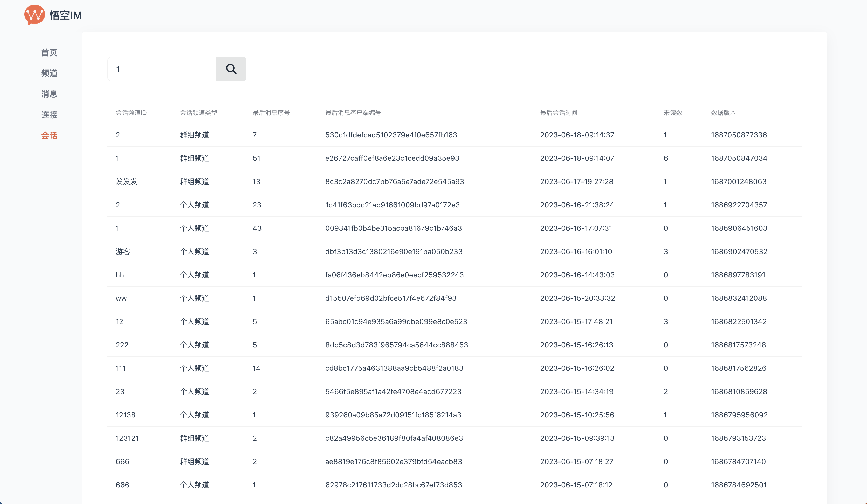Click the 未读数 column header
This screenshot has width=867, height=504.
672,113
